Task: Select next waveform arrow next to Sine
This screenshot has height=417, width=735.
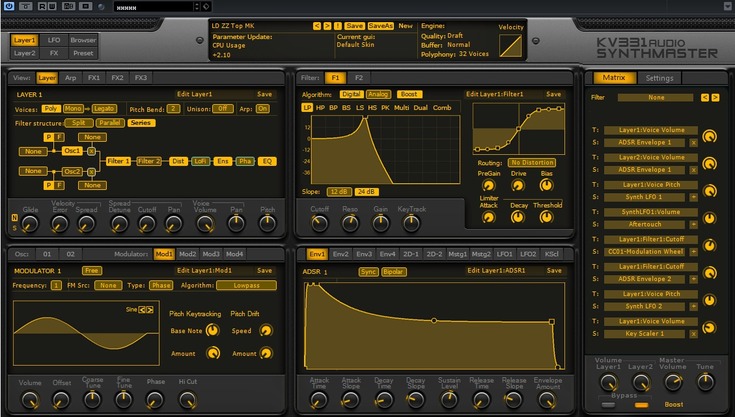Action: pyautogui.click(x=150, y=310)
